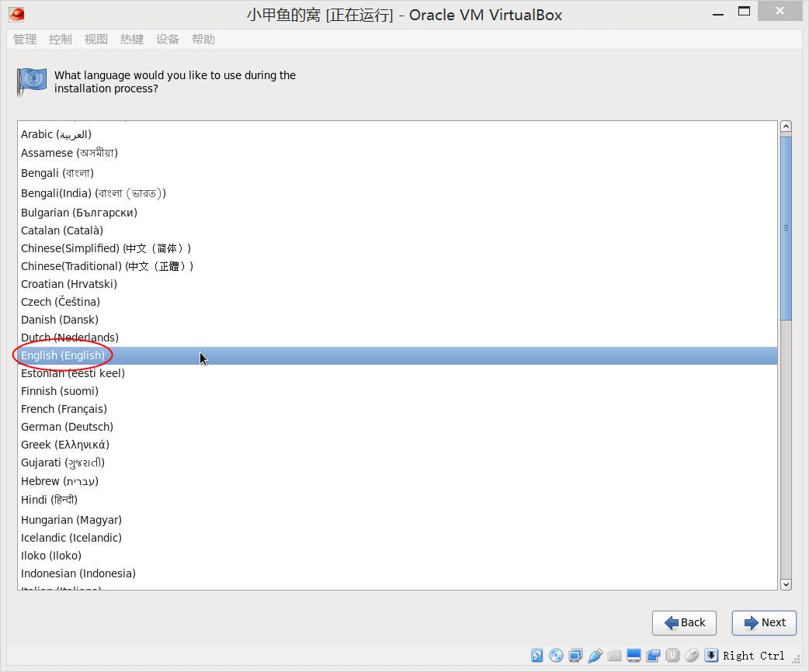Click the Next button

tap(764, 622)
